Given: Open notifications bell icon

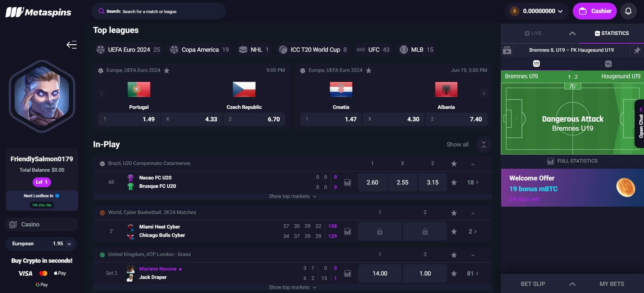Looking at the screenshot, I should pos(628,11).
